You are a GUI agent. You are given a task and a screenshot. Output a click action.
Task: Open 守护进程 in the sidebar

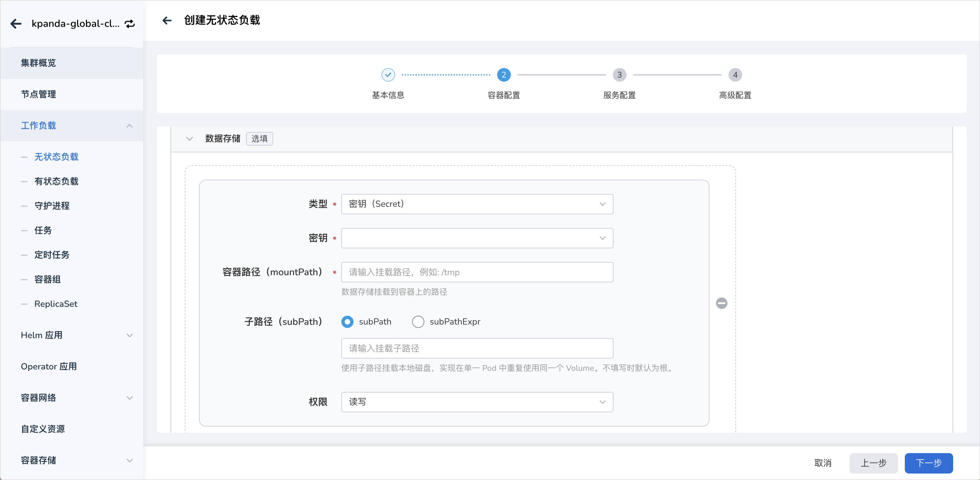click(52, 206)
